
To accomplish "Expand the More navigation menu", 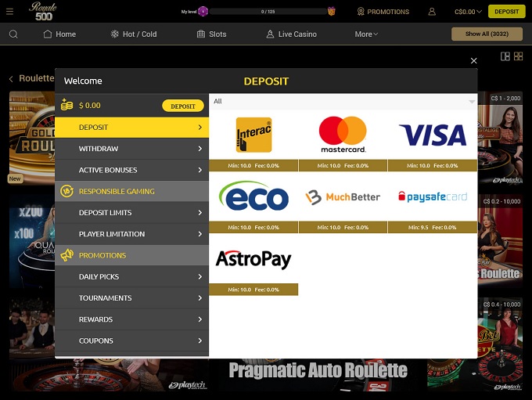I will tap(366, 34).
